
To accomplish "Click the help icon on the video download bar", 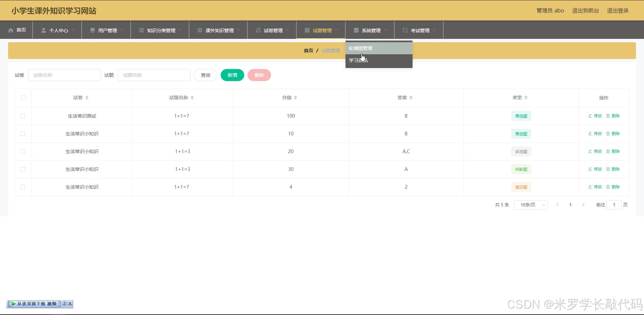I will pyautogui.click(x=64, y=303).
